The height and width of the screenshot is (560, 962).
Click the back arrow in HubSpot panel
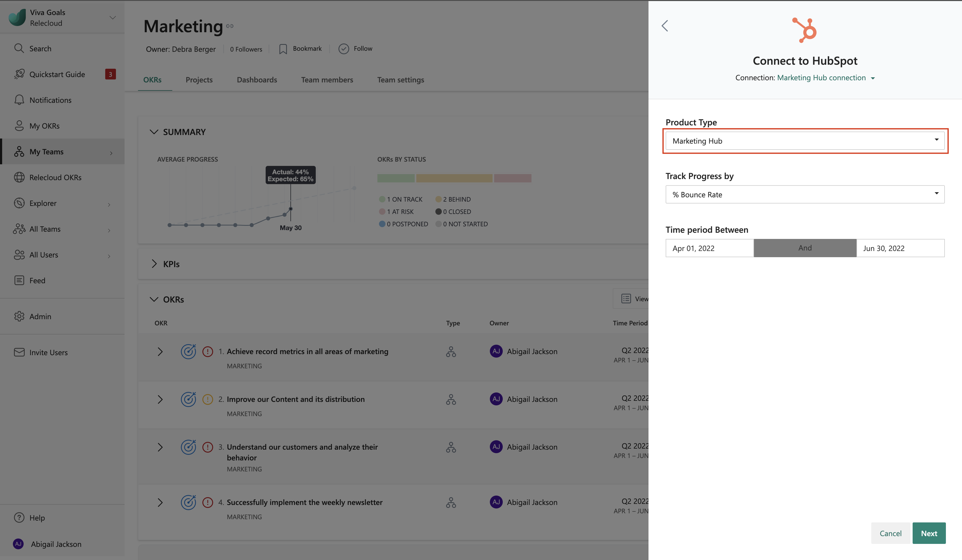point(665,26)
